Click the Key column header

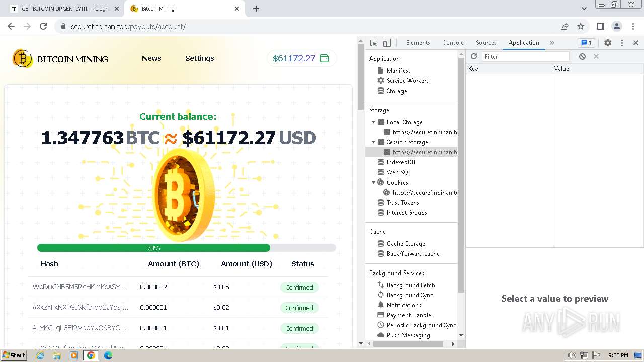click(x=509, y=69)
